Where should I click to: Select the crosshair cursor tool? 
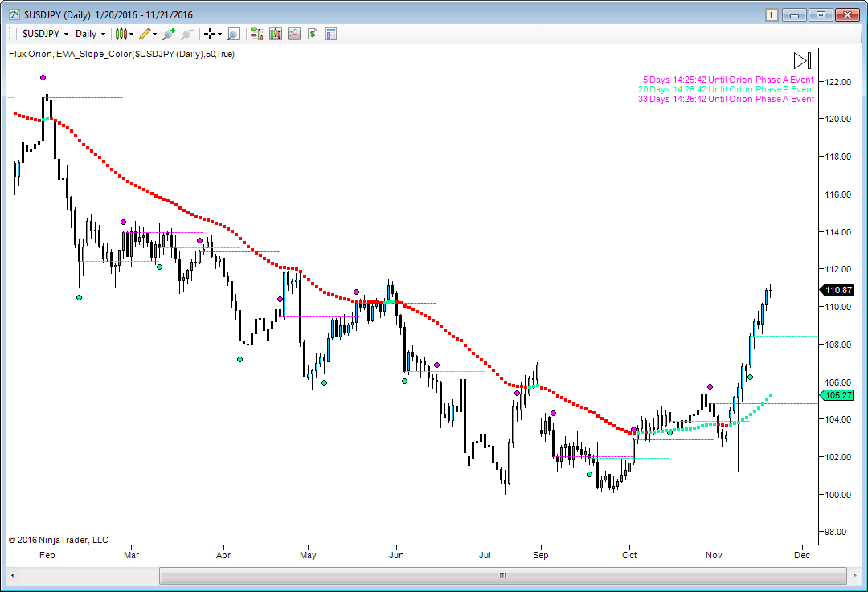click(209, 34)
